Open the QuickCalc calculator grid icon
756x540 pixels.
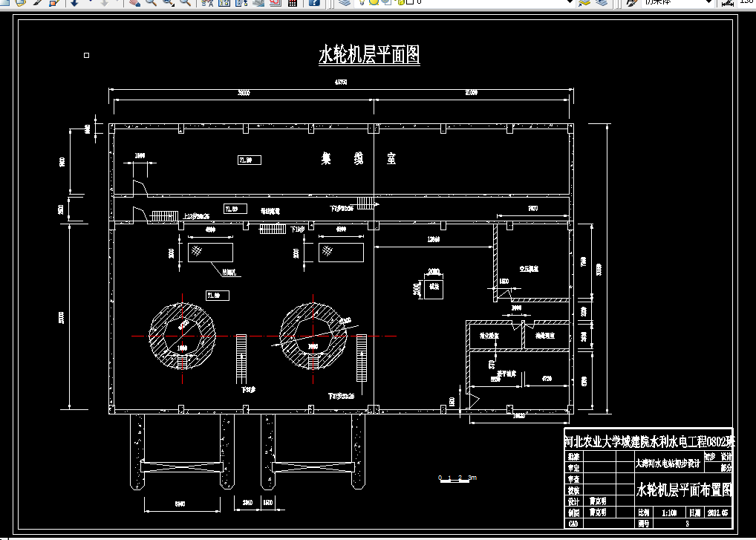tap(292, 2)
